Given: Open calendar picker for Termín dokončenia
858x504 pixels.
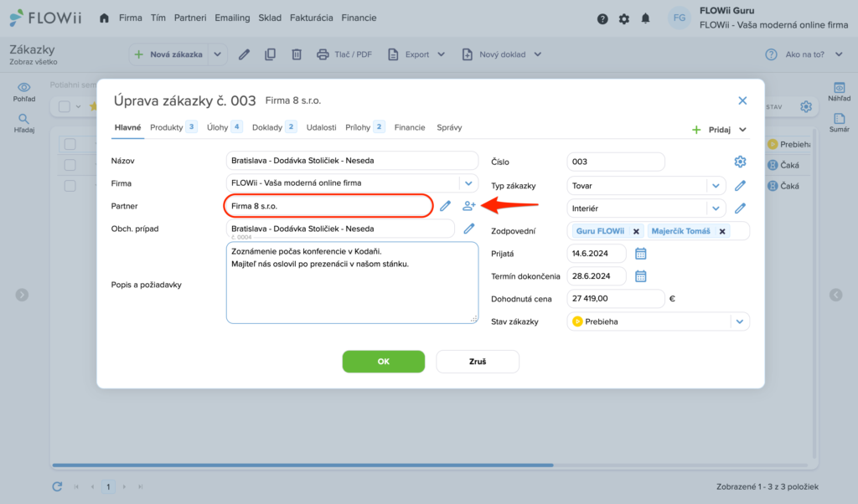Looking at the screenshot, I should click(641, 276).
